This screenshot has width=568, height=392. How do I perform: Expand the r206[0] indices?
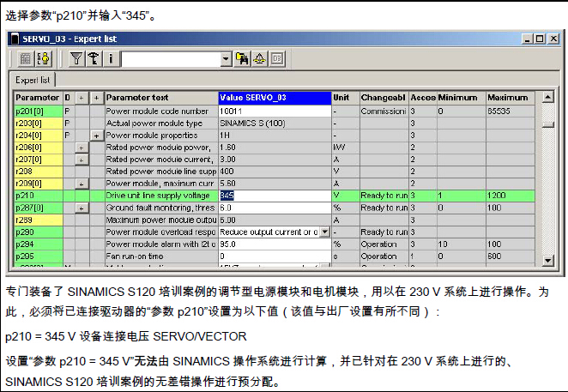point(82,148)
